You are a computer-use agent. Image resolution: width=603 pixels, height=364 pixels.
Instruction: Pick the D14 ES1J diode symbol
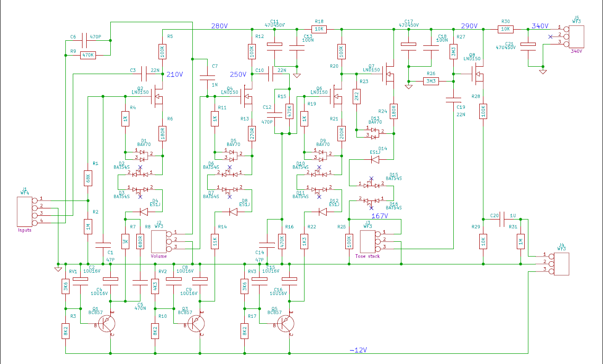pyautogui.click(x=374, y=159)
